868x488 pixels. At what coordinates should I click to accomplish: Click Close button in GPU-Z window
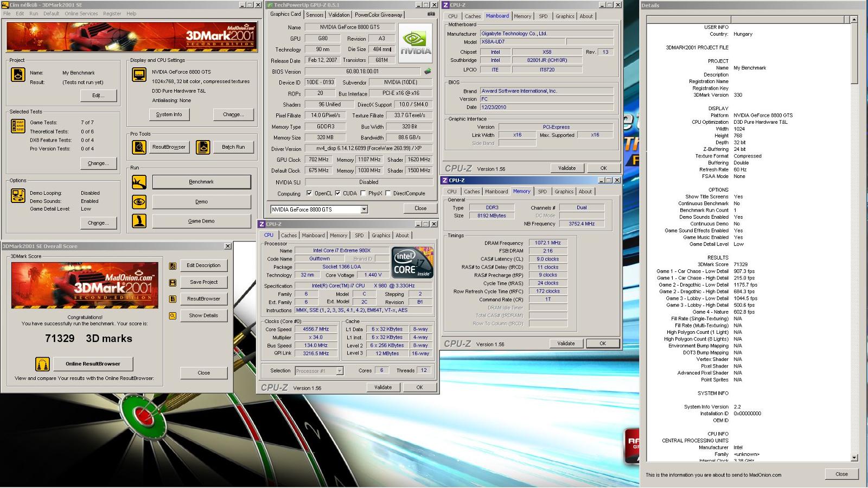[420, 208]
